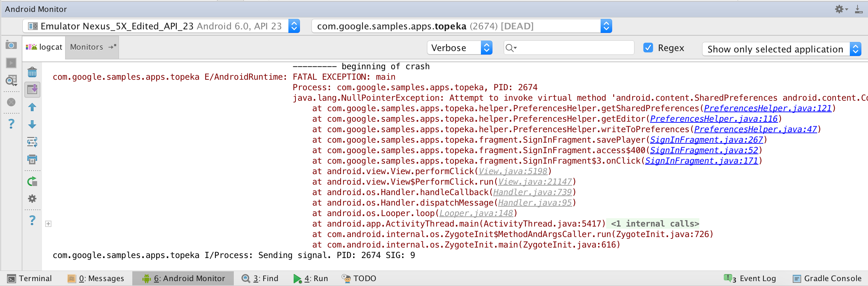This screenshot has height=286, width=868.
Task: Open the 0: Messages tool window
Action: pyautogui.click(x=96, y=279)
